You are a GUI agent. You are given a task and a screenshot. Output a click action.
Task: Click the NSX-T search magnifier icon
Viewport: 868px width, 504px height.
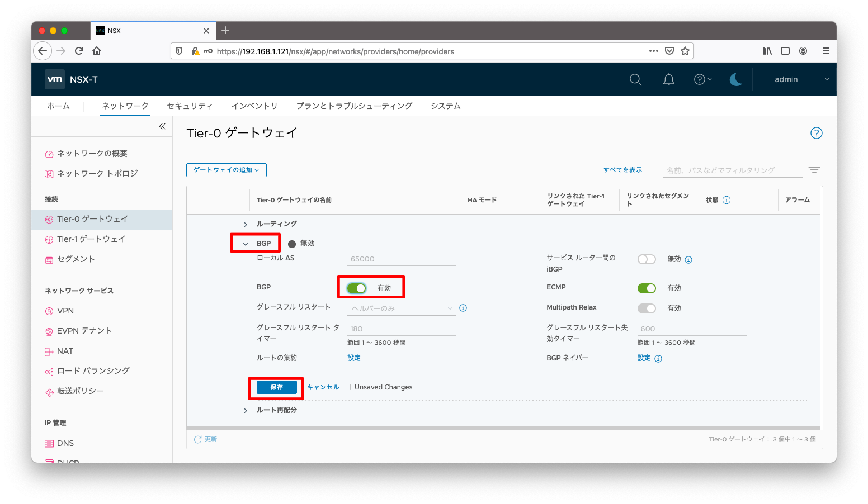pyautogui.click(x=635, y=79)
